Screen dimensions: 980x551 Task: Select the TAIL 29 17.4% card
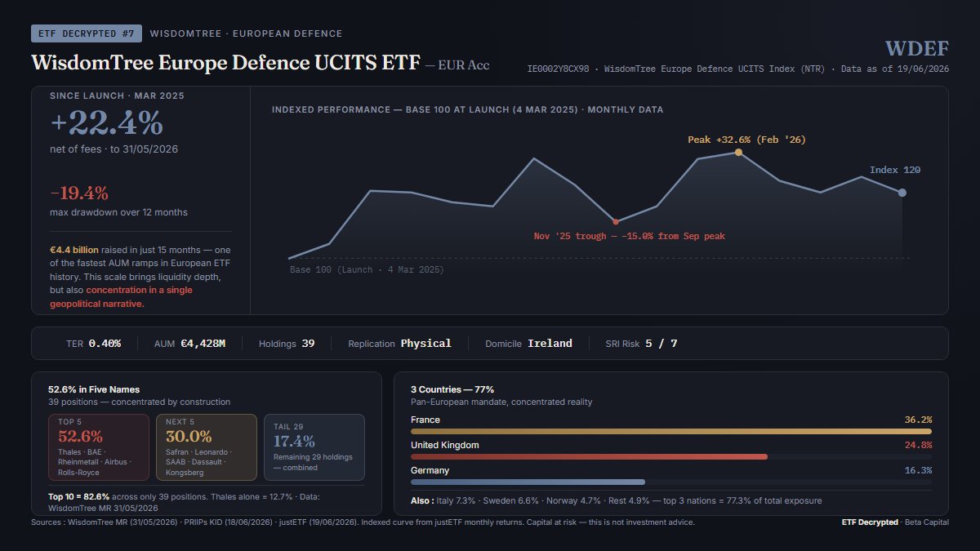(x=314, y=447)
